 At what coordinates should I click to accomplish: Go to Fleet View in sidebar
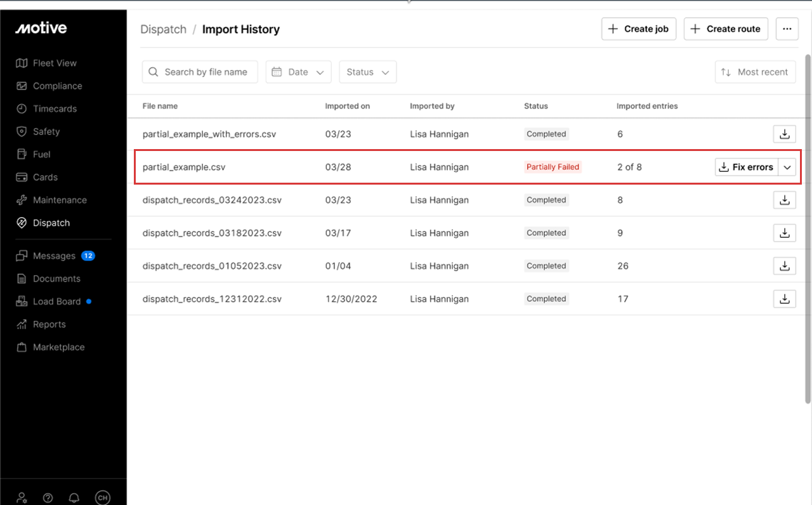[55, 63]
